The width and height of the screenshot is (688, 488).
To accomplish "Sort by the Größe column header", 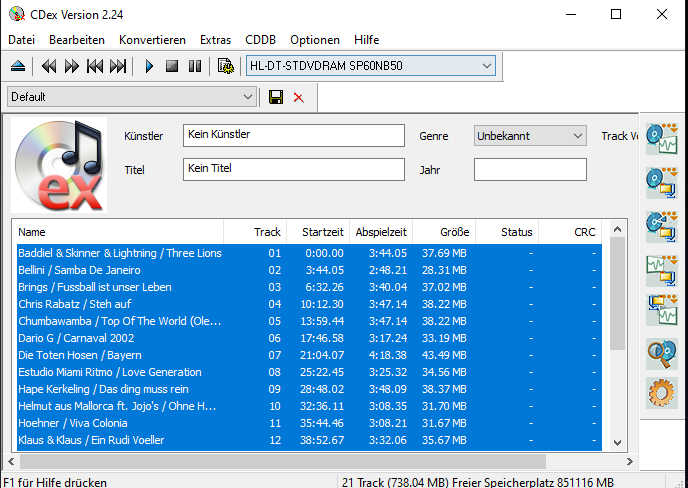I will tap(444, 232).
